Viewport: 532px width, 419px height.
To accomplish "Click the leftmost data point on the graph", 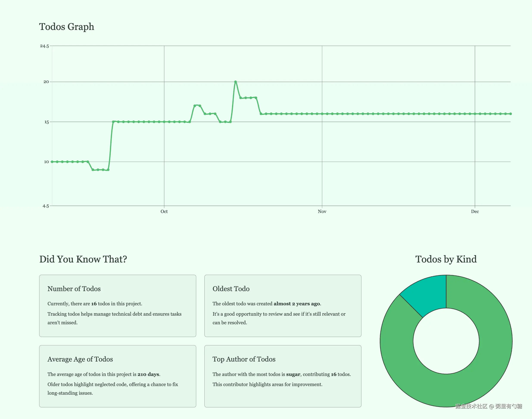I will (x=52, y=162).
